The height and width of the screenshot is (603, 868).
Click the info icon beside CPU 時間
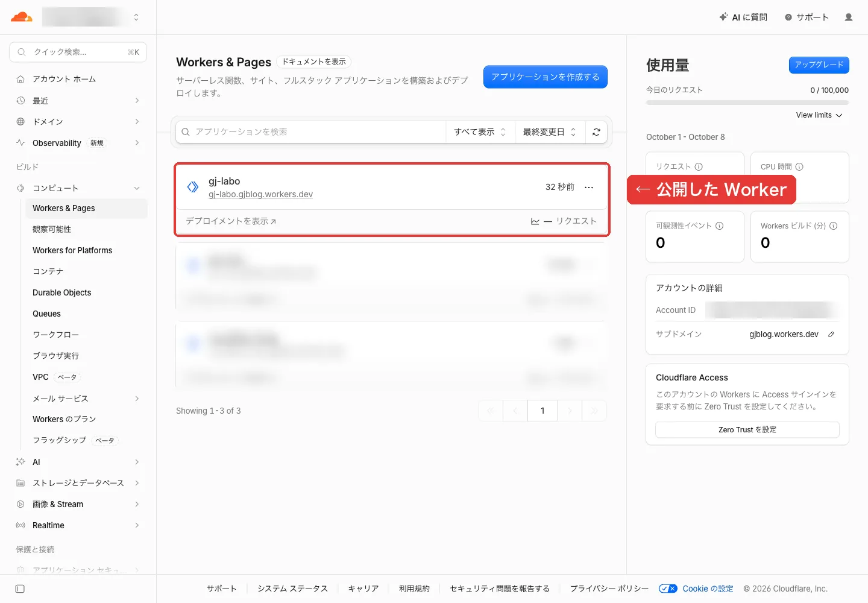point(799,166)
